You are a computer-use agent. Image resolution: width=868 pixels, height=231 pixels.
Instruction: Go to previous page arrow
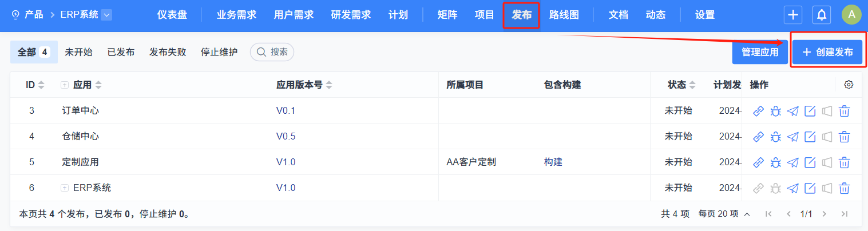pos(788,214)
